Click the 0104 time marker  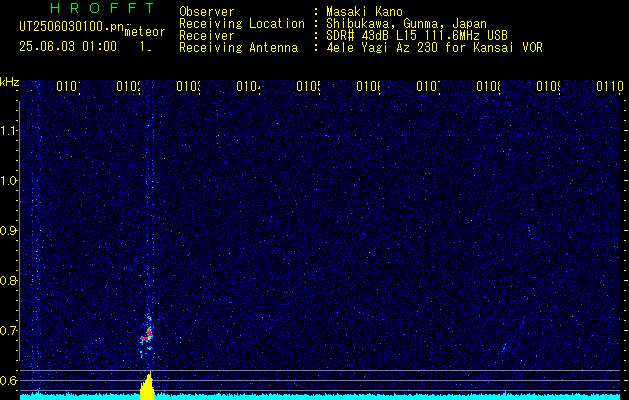click(x=248, y=86)
